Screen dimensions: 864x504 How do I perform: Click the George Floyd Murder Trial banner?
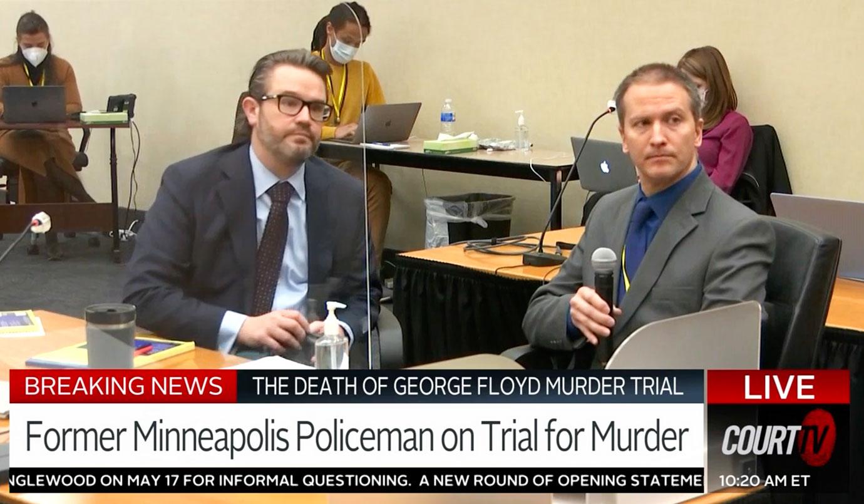tap(468, 386)
